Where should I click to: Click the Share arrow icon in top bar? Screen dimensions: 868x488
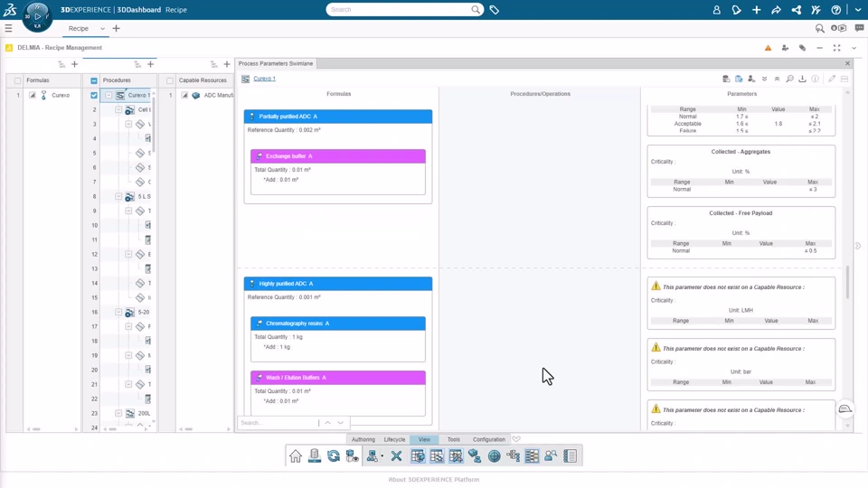(x=776, y=10)
